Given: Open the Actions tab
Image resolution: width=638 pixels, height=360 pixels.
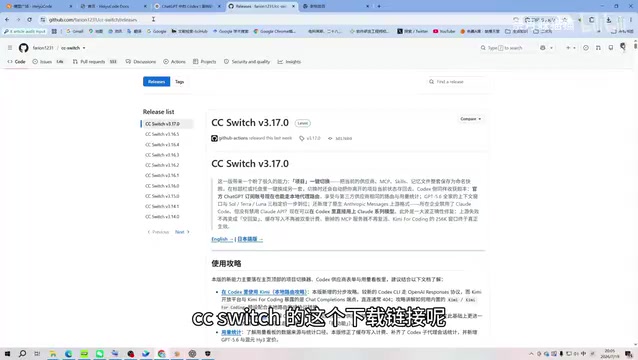Looking at the screenshot, I should tap(175, 62).
